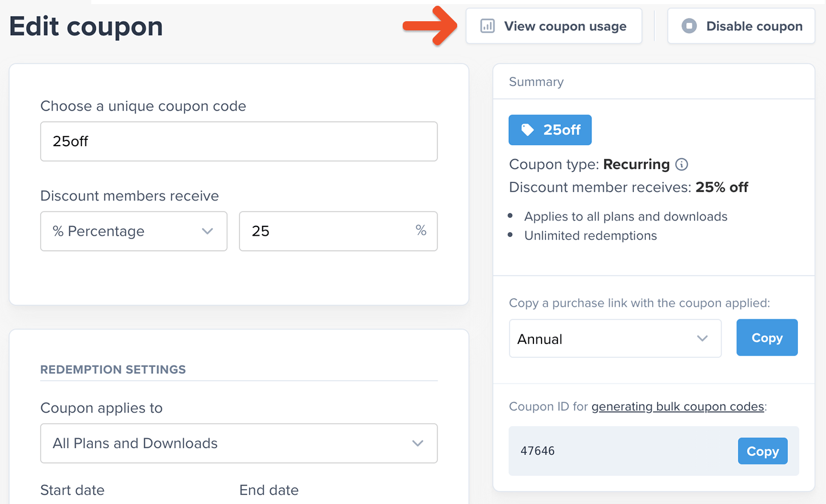This screenshot has height=504, width=826.
Task: Click the stop icon on Disable coupon
Action: point(689,26)
